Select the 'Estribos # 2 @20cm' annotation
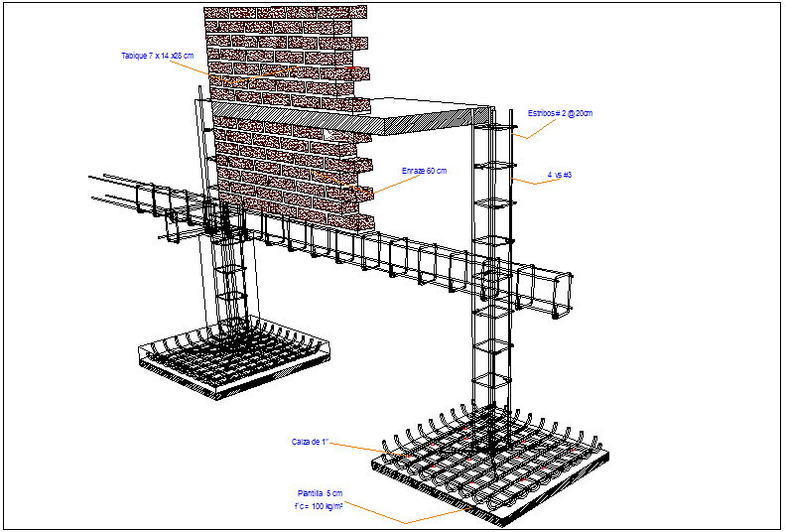 pos(560,113)
